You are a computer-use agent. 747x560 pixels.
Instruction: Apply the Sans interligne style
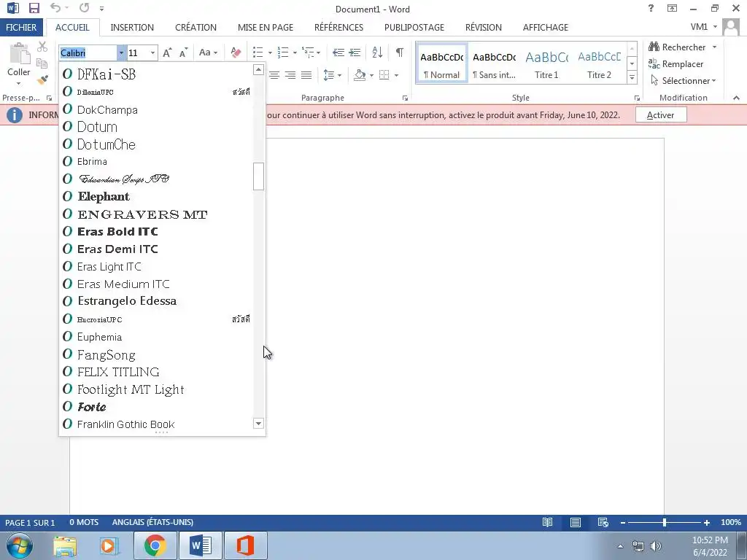494,63
